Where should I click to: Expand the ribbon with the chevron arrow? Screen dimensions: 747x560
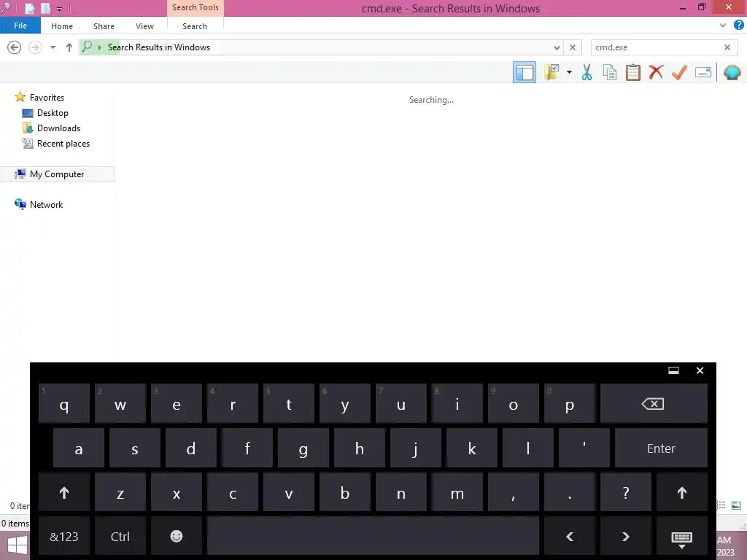point(723,26)
